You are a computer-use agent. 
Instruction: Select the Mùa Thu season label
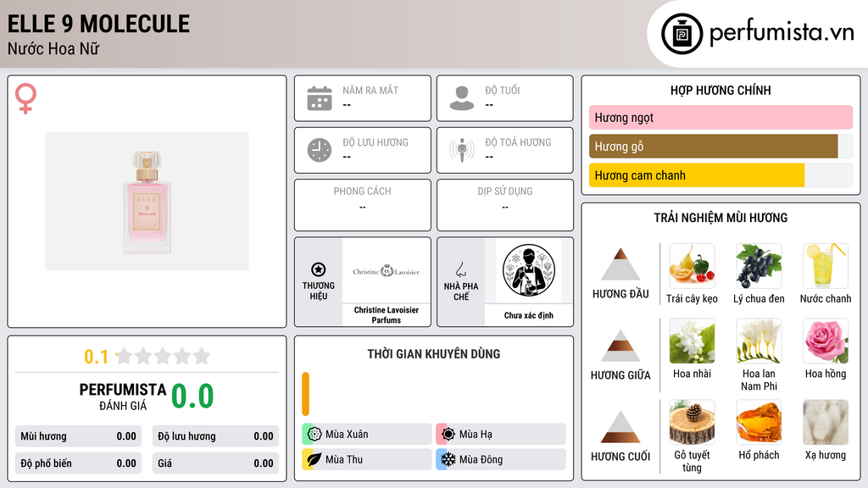[344, 460]
